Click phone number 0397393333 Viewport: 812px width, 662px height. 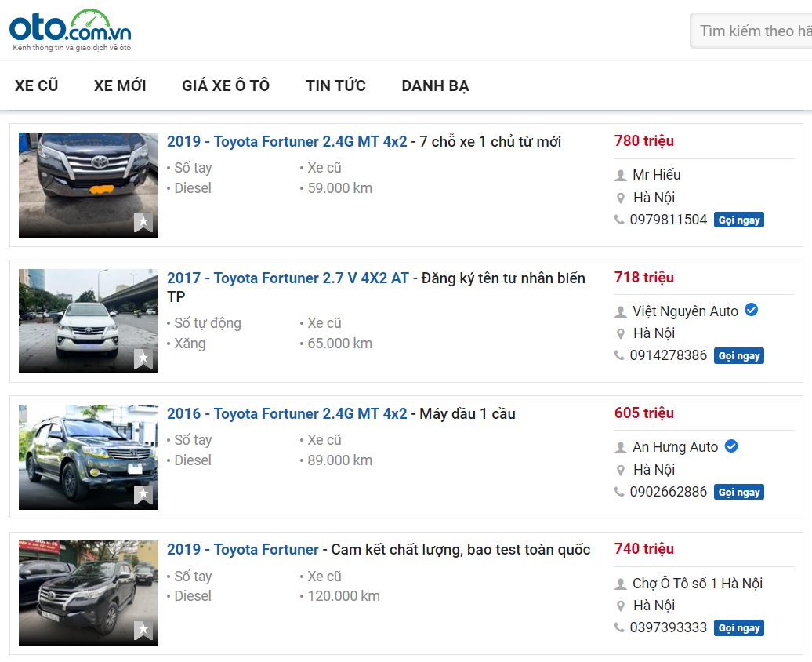pos(669,627)
